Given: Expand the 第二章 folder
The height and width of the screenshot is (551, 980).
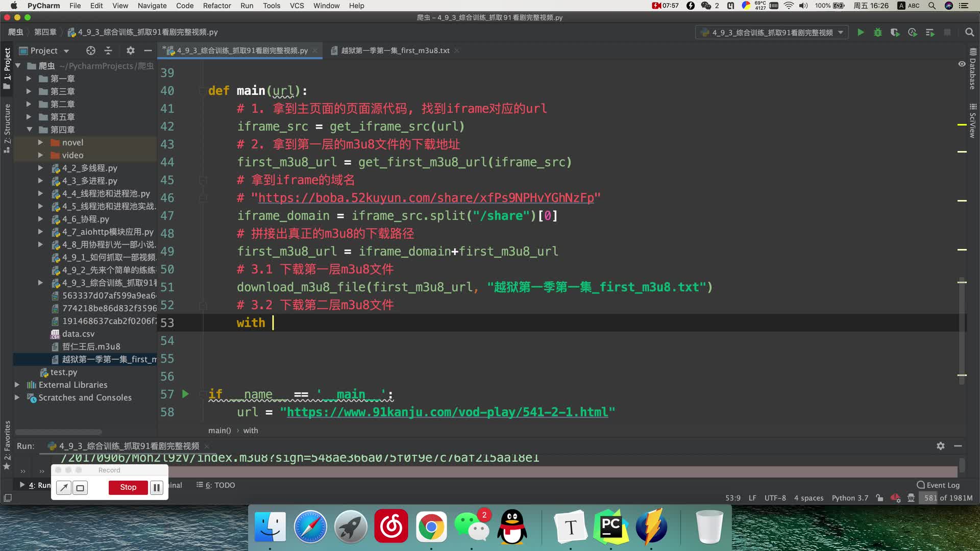Looking at the screenshot, I should 29,104.
